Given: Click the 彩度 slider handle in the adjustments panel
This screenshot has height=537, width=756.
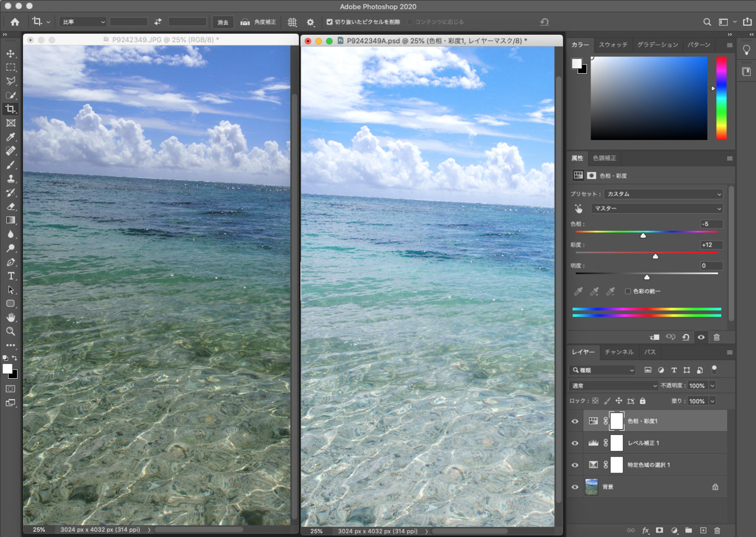Looking at the screenshot, I should [655, 256].
